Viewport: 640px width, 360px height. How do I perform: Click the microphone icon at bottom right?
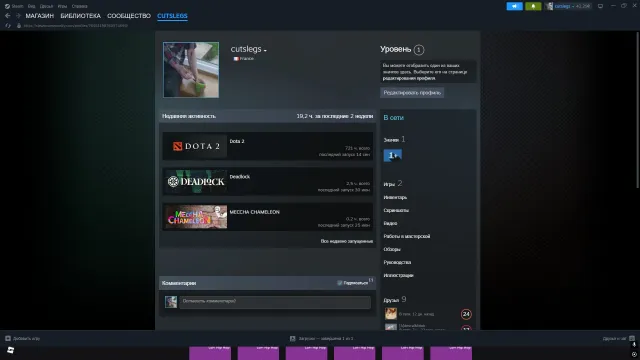tap(634, 345)
